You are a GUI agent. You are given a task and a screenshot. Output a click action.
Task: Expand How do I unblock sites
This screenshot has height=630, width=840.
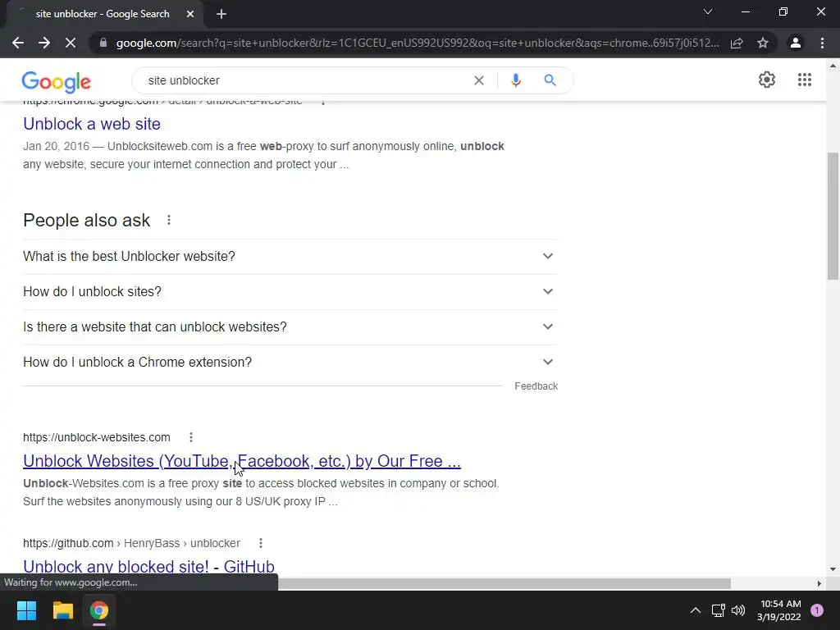(290, 292)
